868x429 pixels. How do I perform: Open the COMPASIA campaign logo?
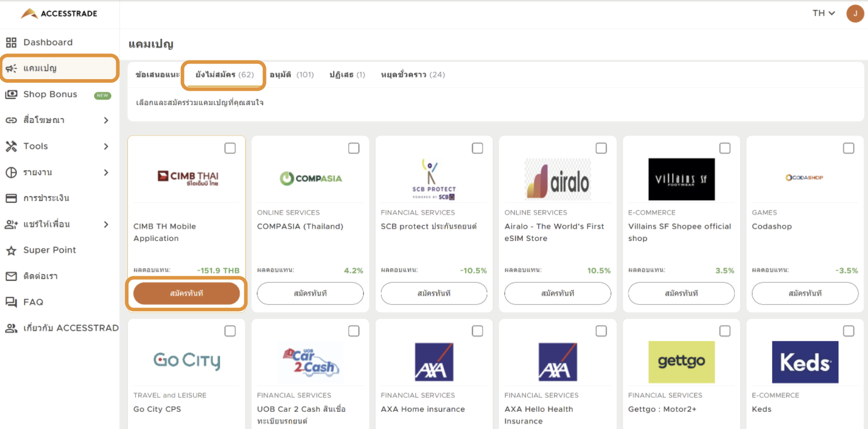(x=311, y=178)
